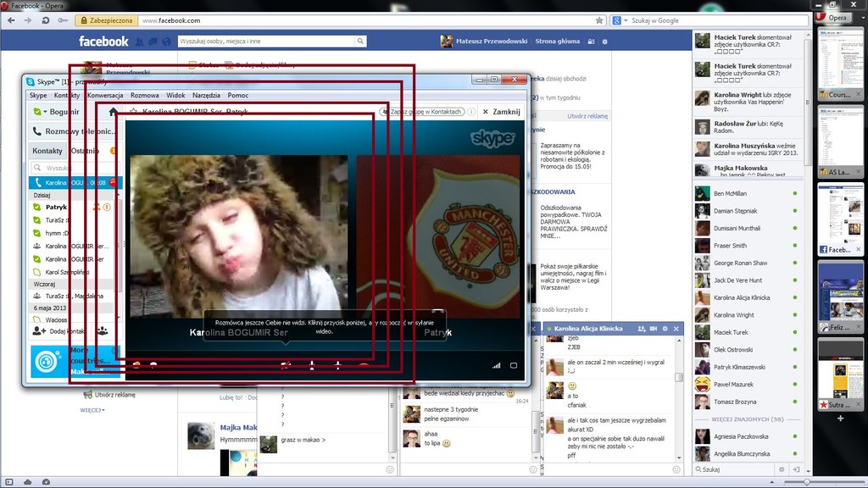Click the wand key icon in Opera toolbar
Image resolution: width=868 pixels, height=488 pixels.
(x=63, y=20)
